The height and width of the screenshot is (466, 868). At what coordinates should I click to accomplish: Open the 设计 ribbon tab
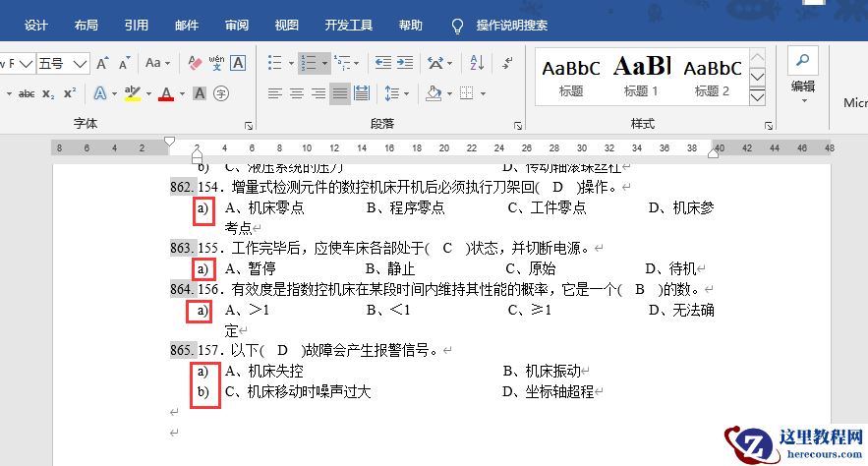(36, 25)
